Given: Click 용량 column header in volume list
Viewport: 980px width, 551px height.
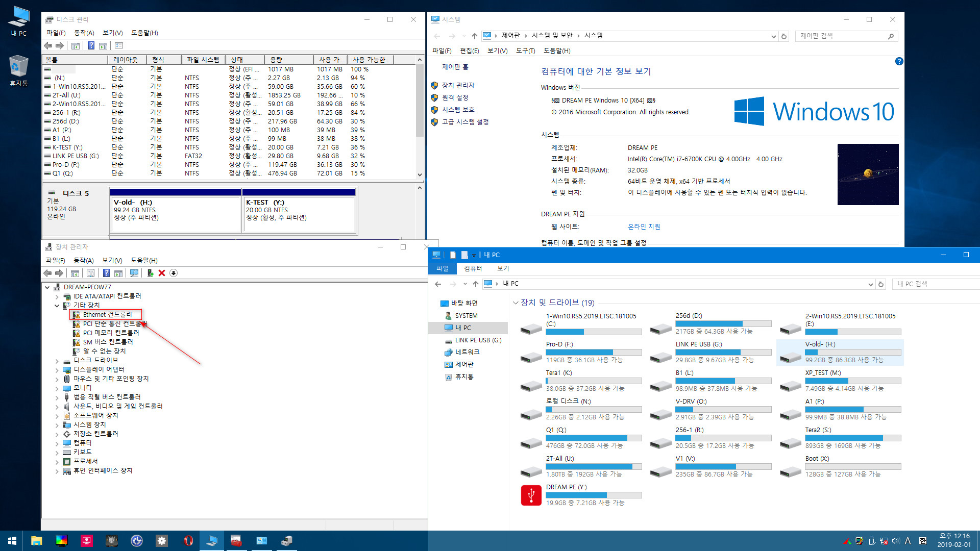Looking at the screenshot, I should pos(288,60).
